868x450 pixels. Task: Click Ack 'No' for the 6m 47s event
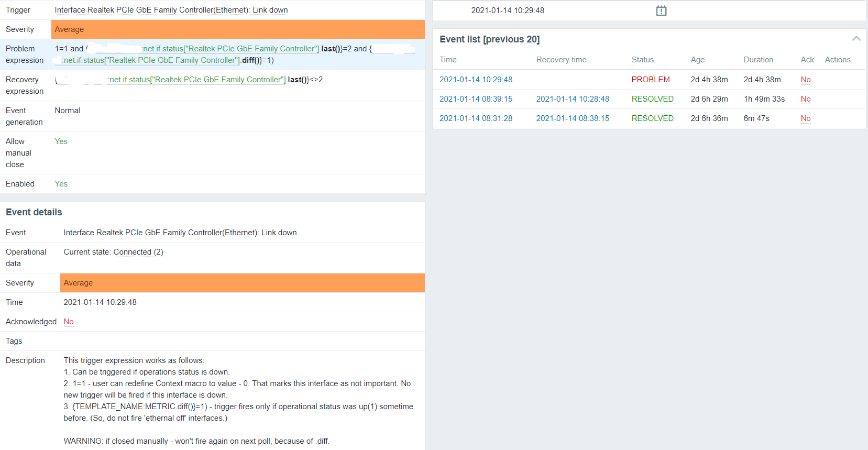tap(806, 118)
